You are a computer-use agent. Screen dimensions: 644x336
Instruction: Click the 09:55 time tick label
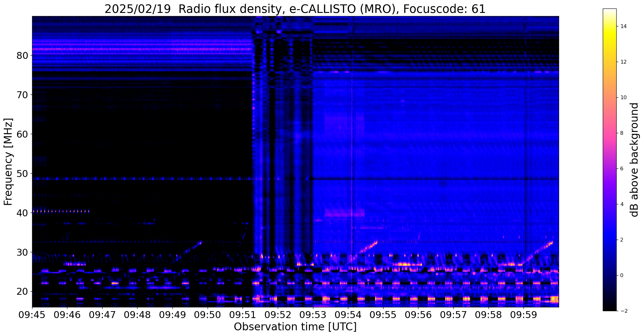383,315
